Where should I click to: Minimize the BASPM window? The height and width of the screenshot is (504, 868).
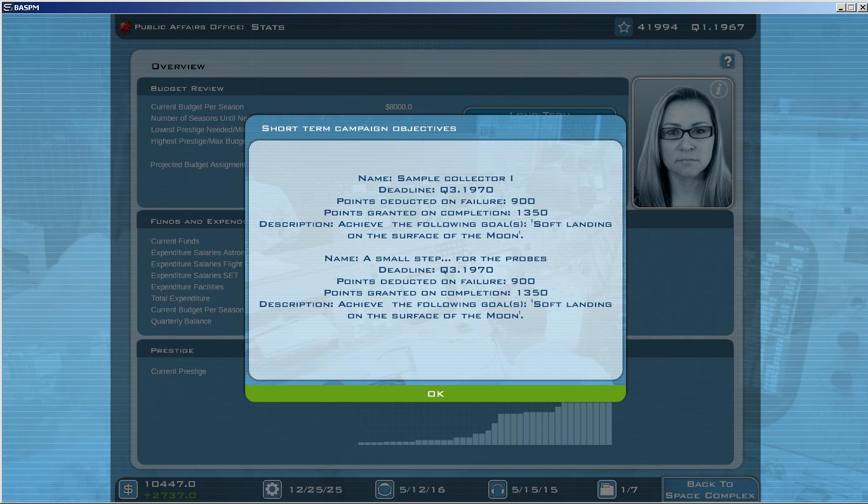tap(840, 7)
